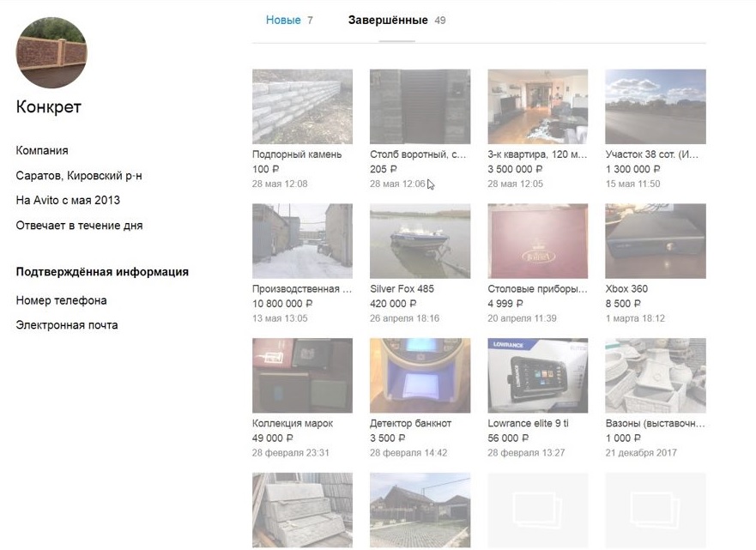The height and width of the screenshot is (550, 756).
Task: Click the 49 000 ₽ price
Action: [x=272, y=438]
